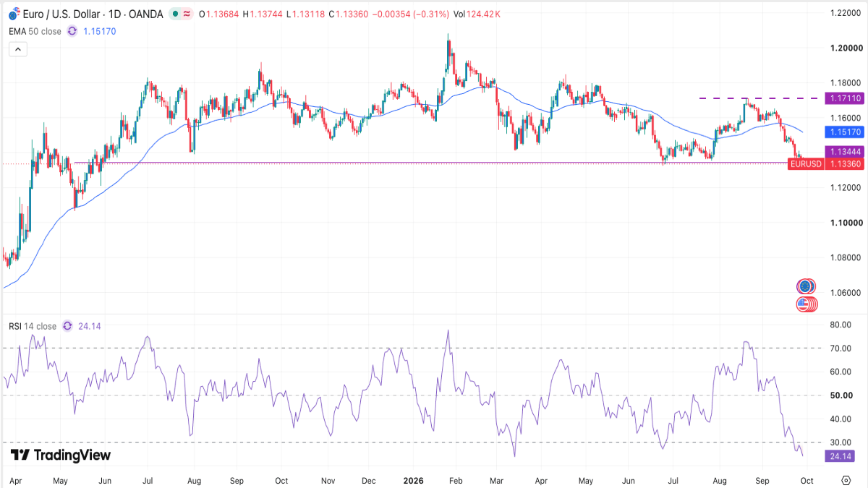
Task: Click the low price value L1.13118
Action: pyautogui.click(x=307, y=14)
